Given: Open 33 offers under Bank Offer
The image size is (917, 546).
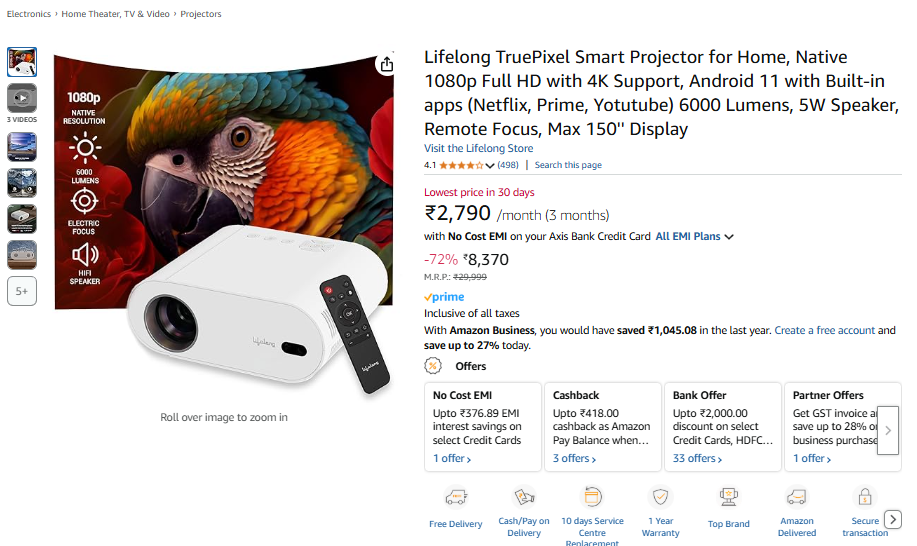Looking at the screenshot, I should [x=697, y=459].
